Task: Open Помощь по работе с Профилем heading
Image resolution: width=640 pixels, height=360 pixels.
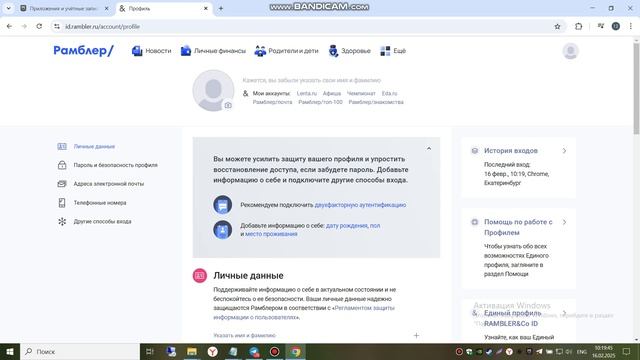Action: click(x=518, y=227)
